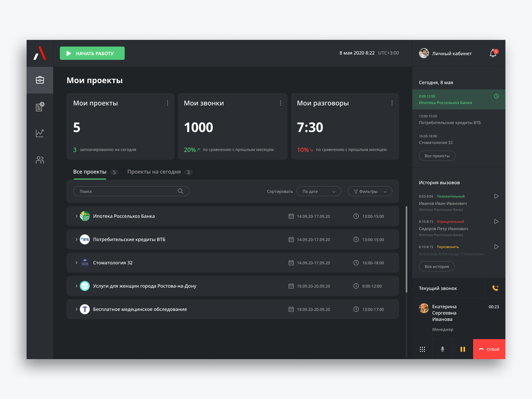Screen dimensions: 532x399
Task: Click the Вся история button in call history
Action: coord(437,266)
